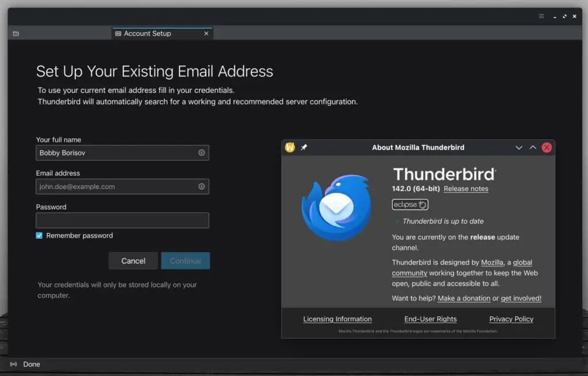Click the connection status icon beside Done

click(14, 365)
